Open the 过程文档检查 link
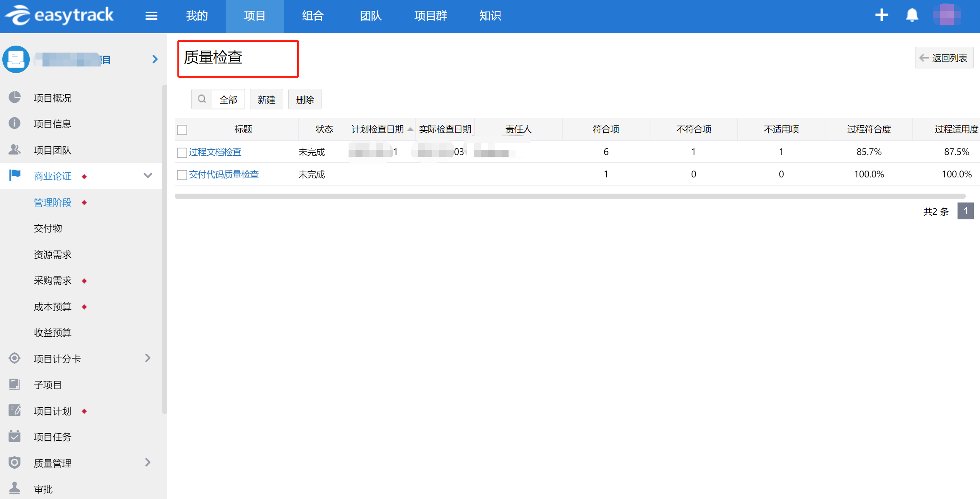Image resolution: width=980 pixels, height=499 pixels. (215, 152)
